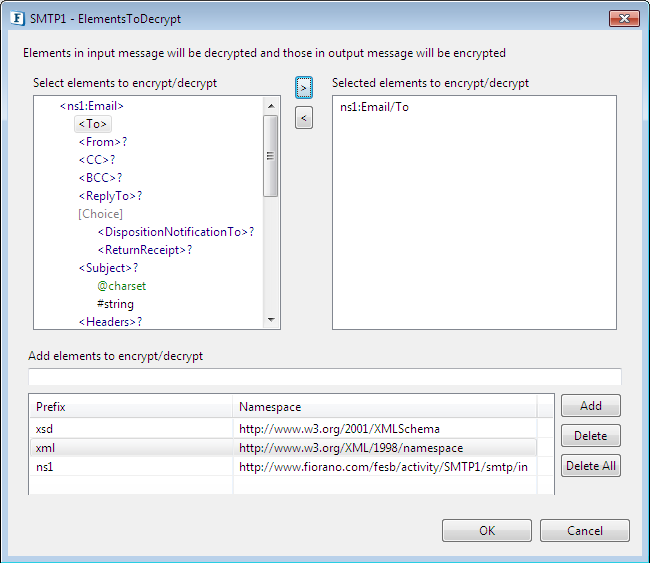Click the tree scrollbar up arrow
650x563 pixels.
click(271, 106)
